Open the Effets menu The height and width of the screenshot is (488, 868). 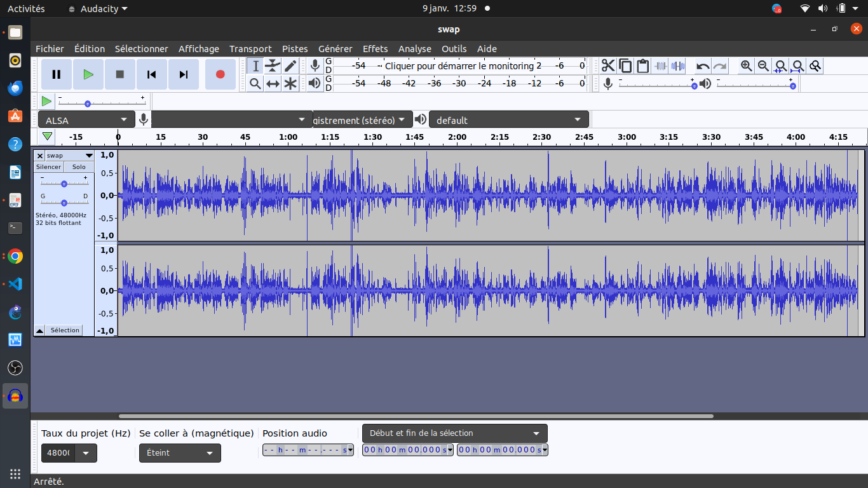(x=376, y=49)
